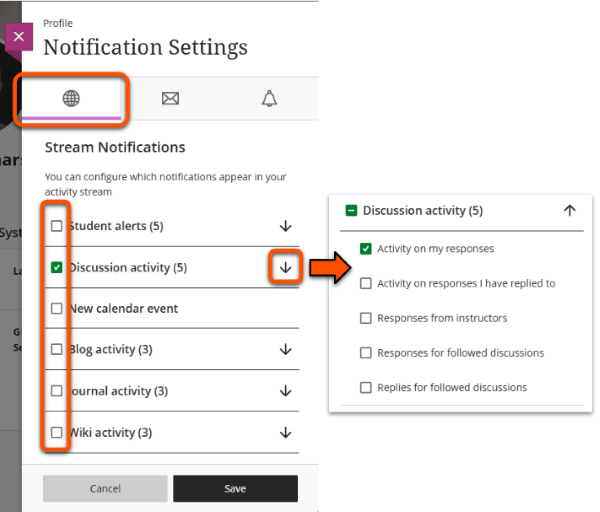The width and height of the screenshot is (600, 512).
Task: Collapse Discussion activity with up arrow
Action: pos(570,211)
